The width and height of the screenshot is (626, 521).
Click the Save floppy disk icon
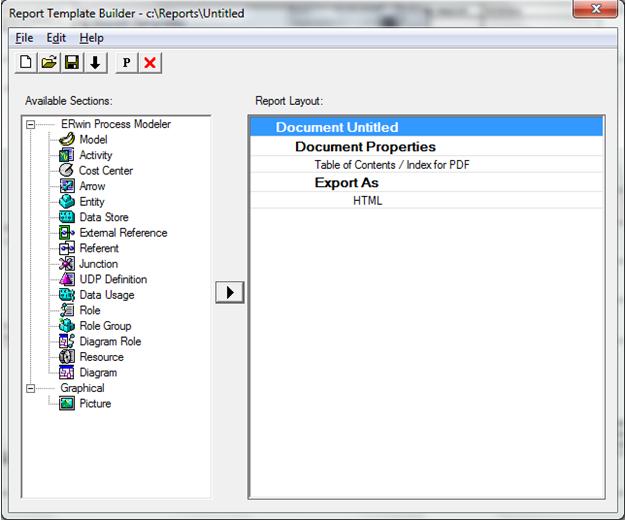pos(72,63)
